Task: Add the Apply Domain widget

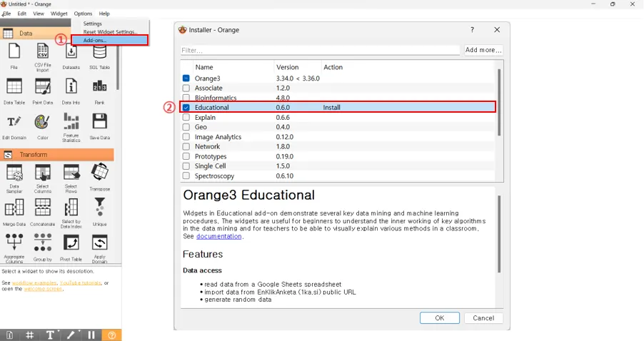Action: coord(99,248)
